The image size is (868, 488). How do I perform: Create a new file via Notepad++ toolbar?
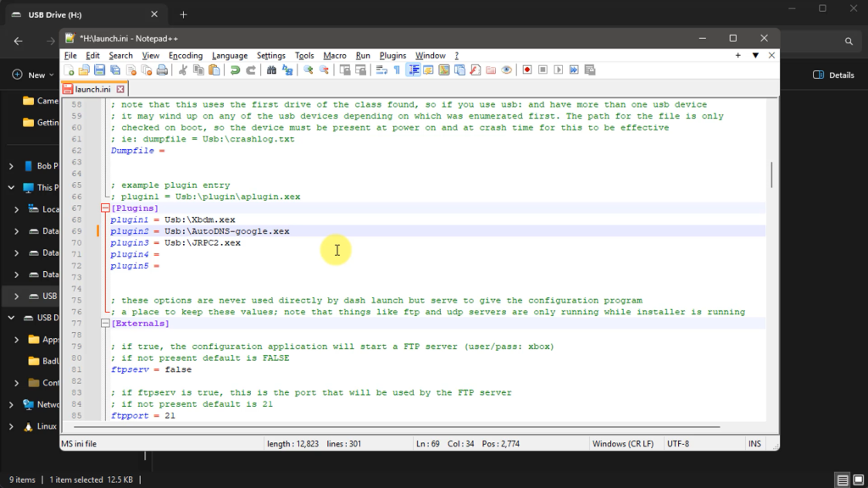coord(69,70)
